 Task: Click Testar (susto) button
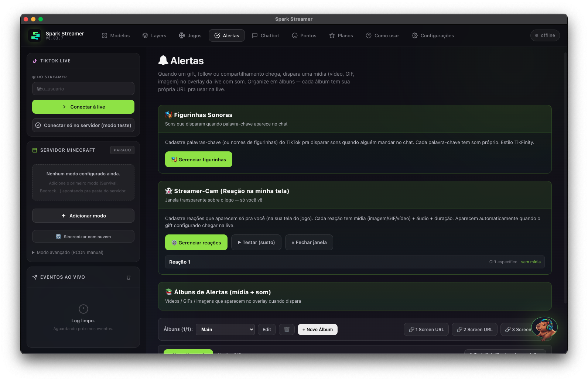pyautogui.click(x=256, y=243)
